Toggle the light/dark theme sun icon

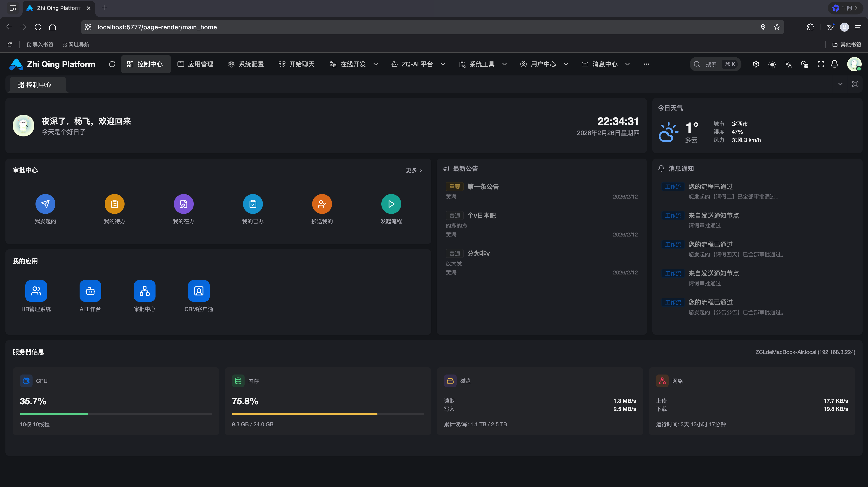[x=772, y=64]
